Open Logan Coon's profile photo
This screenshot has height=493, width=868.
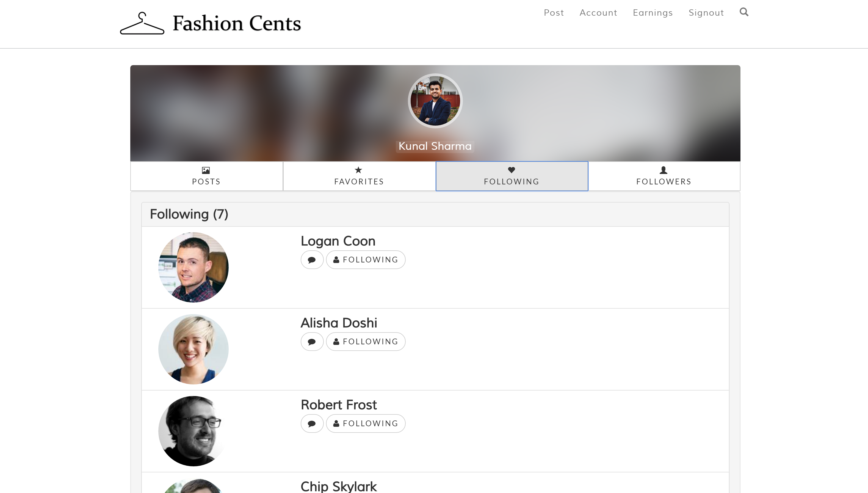tap(193, 267)
